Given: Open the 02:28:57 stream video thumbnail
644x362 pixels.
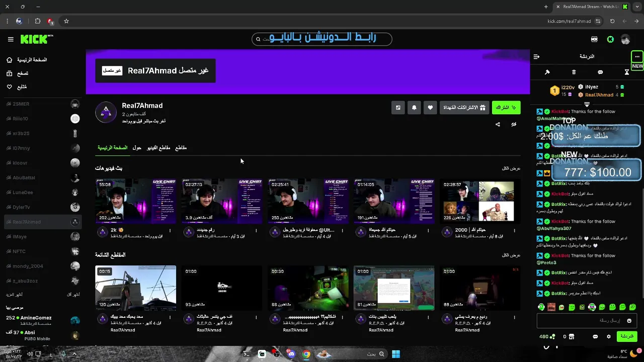Looking at the screenshot, I should click(x=480, y=201).
